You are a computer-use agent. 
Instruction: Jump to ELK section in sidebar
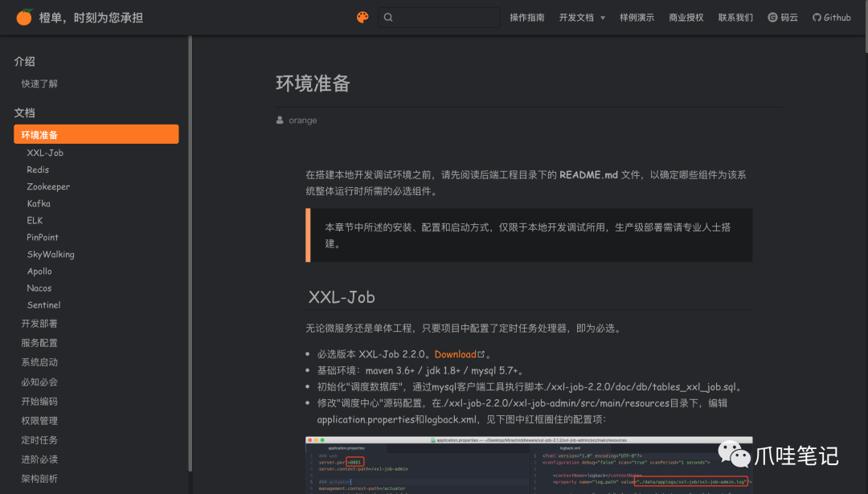[35, 220]
